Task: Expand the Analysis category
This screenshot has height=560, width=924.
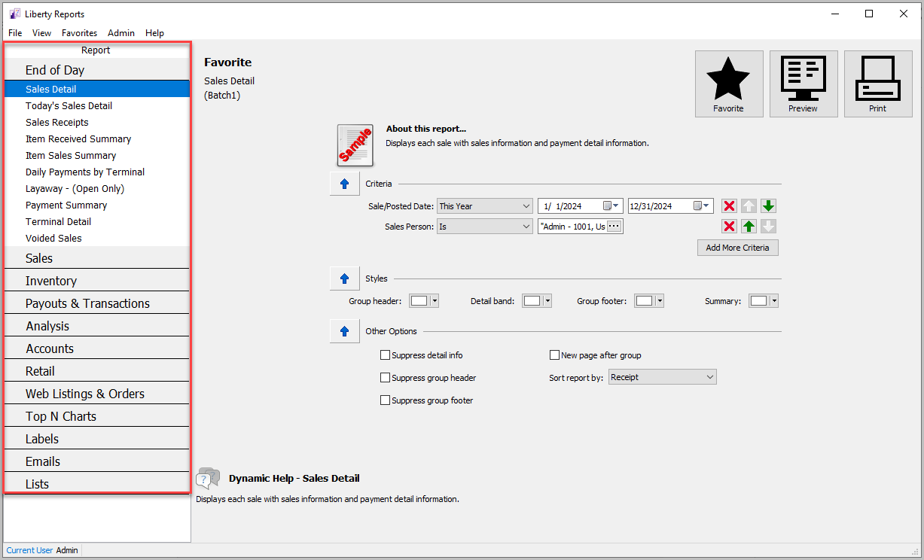Action: [96, 325]
